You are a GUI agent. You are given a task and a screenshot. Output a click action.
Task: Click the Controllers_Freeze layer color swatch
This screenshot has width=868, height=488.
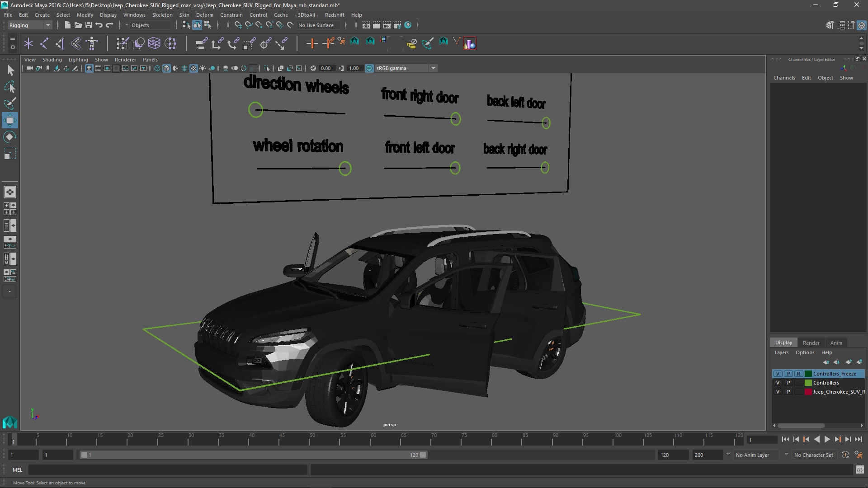[x=808, y=374]
